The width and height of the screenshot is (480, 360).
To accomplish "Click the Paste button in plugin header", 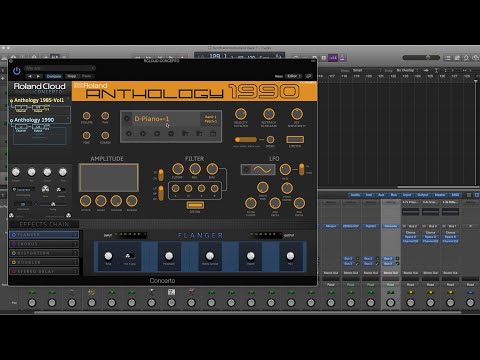I will (x=86, y=76).
